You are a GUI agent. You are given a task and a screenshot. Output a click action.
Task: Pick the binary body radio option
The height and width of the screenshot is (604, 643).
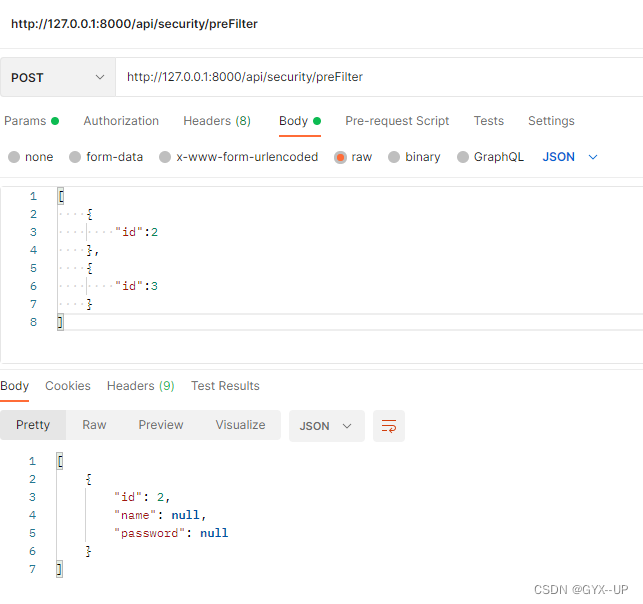click(x=394, y=157)
